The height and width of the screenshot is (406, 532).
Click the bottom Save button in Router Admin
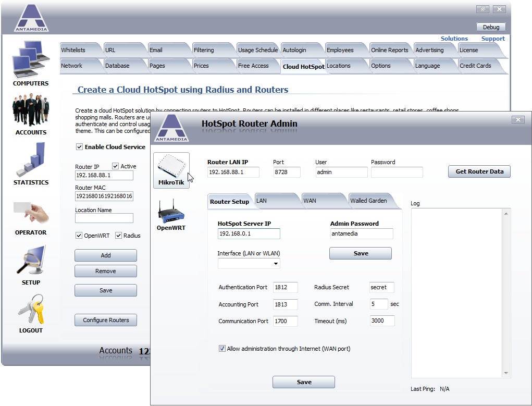pos(304,382)
